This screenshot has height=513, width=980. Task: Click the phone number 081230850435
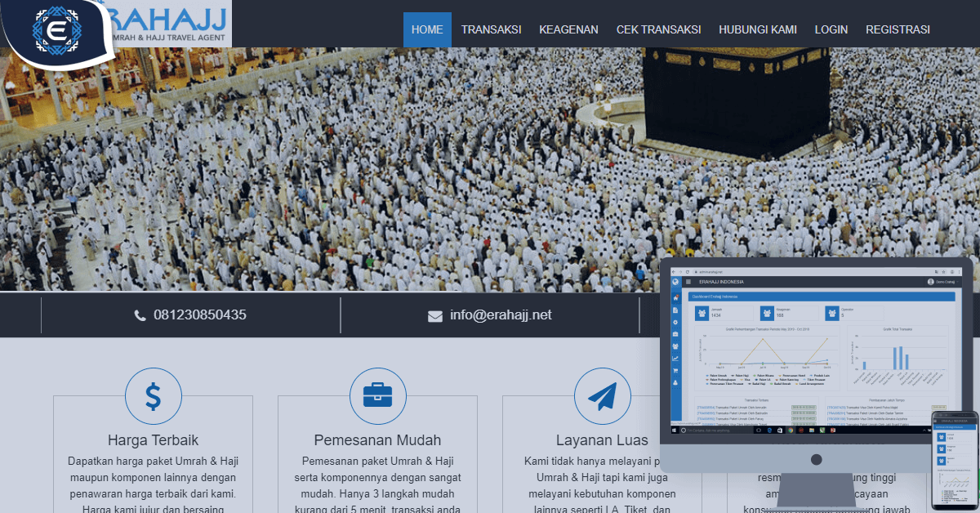[x=200, y=314]
